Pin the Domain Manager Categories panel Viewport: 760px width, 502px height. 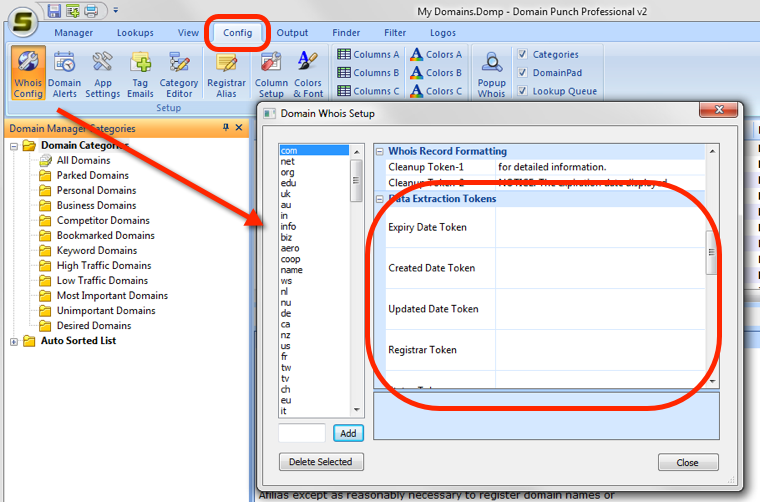click(226, 127)
